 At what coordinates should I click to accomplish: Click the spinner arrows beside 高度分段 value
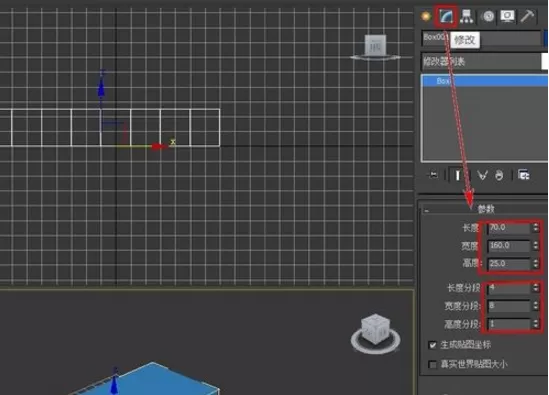pyautogui.click(x=536, y=324)
